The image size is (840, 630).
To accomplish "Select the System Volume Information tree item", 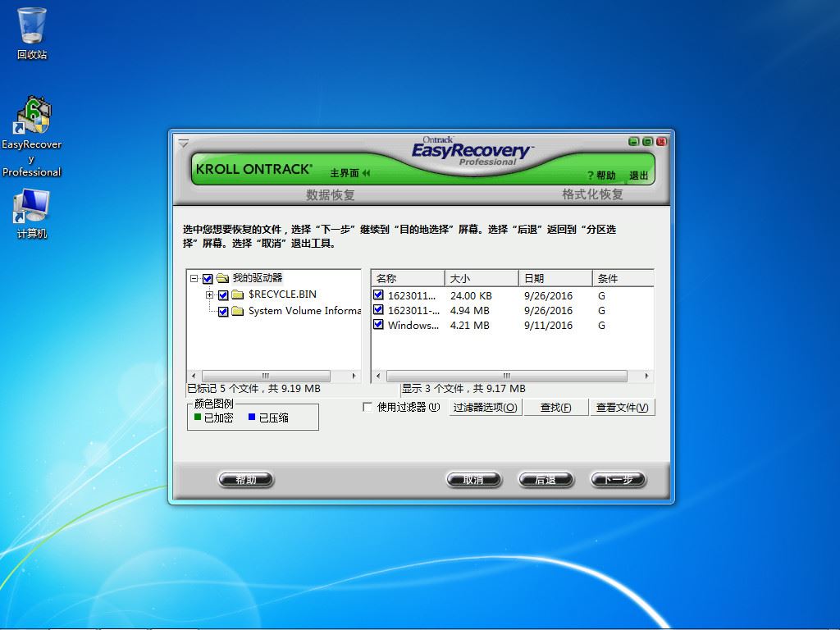I will point(304,311).
